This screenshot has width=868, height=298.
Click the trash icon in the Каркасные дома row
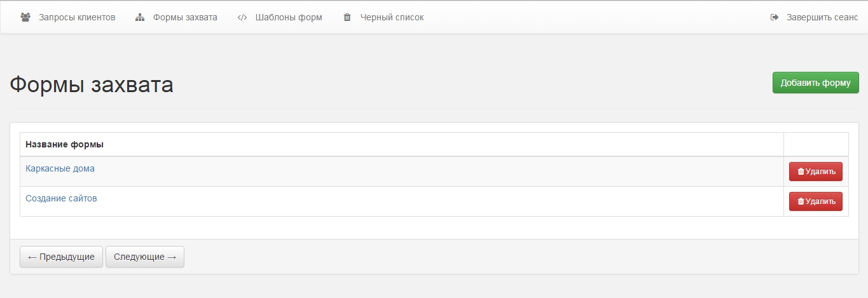[x=801, y=172]
